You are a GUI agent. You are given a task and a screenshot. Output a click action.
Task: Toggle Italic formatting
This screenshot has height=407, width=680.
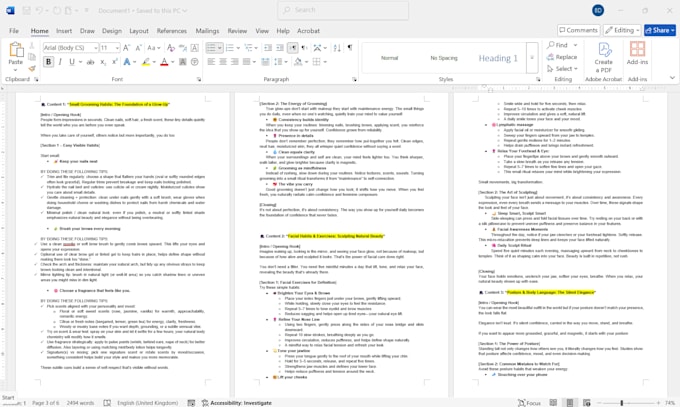pyautogui.click(x=60, y=62)
